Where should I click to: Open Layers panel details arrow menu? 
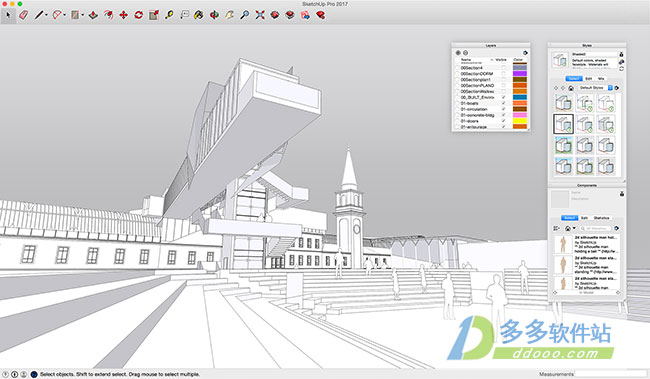tap(525, 53)
